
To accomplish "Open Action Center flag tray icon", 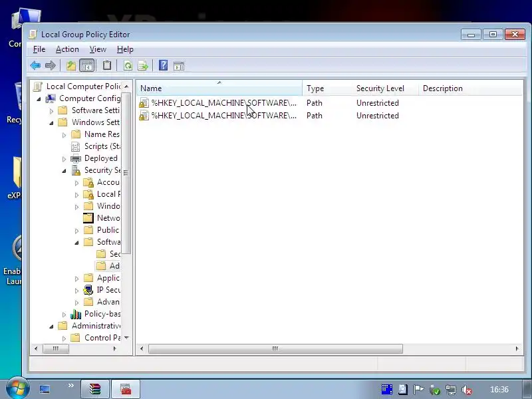I will coord(418,390).
